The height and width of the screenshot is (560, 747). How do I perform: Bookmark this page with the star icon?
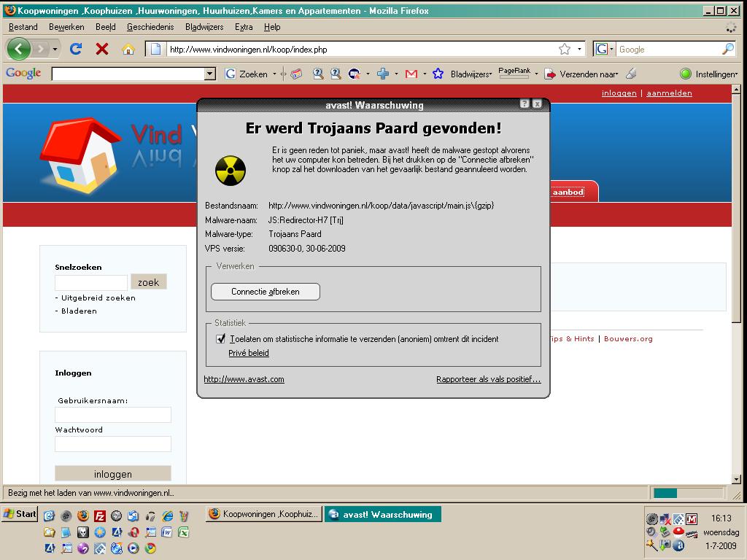coord(565,49)
